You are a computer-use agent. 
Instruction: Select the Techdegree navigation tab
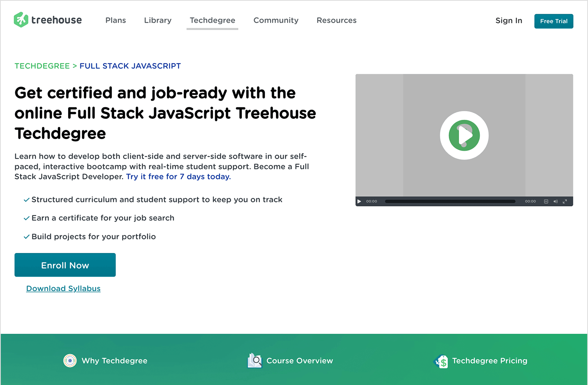212,20
